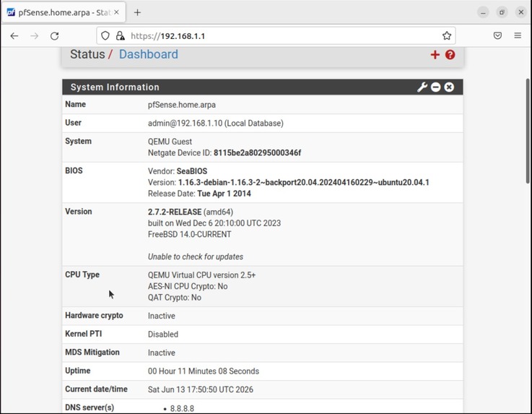This screenshot has width=532, height=414.
Task: Click 'QEMU Virtual CPU version 2.5+' text
Action: coord(201,275)
